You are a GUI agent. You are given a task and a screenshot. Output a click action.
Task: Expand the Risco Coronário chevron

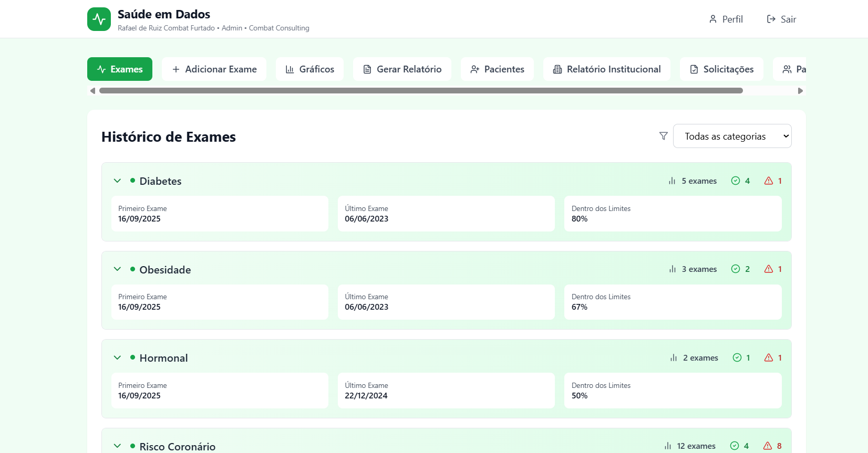(117, 446)
